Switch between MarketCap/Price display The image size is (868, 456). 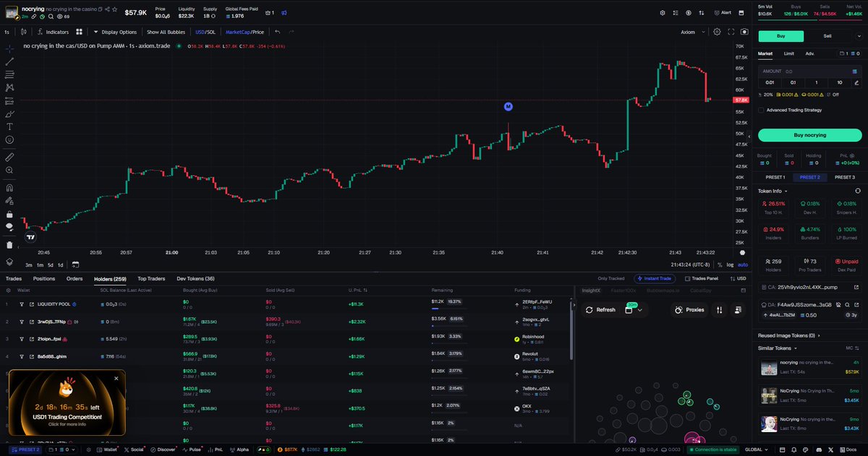pyautogui.click(x=244, y=32)
